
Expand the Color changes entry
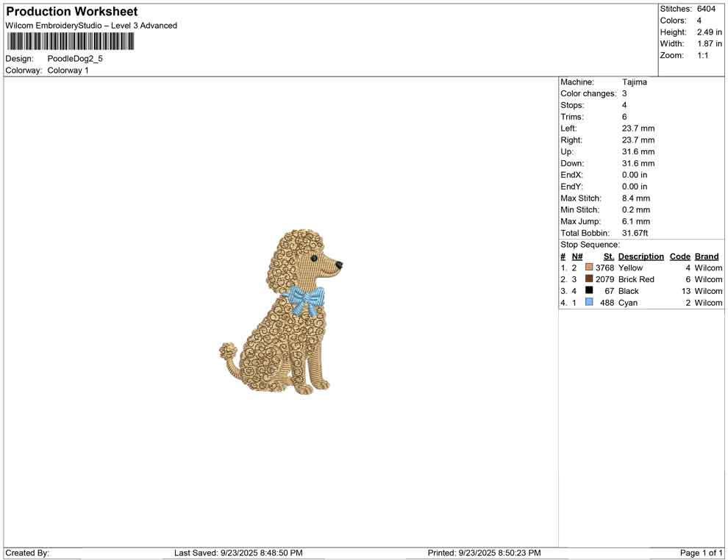(x=588, y=93)
